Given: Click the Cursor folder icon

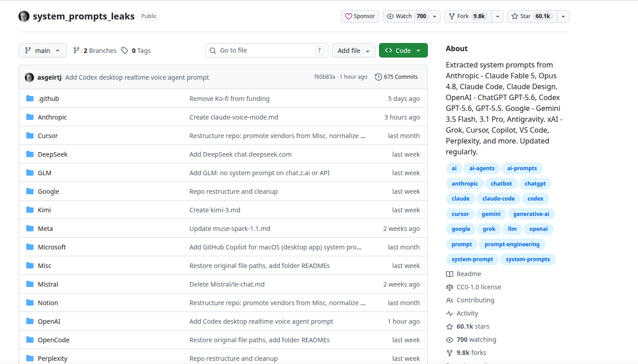Looking at the screenshot, I should click(x=30, y=136).
